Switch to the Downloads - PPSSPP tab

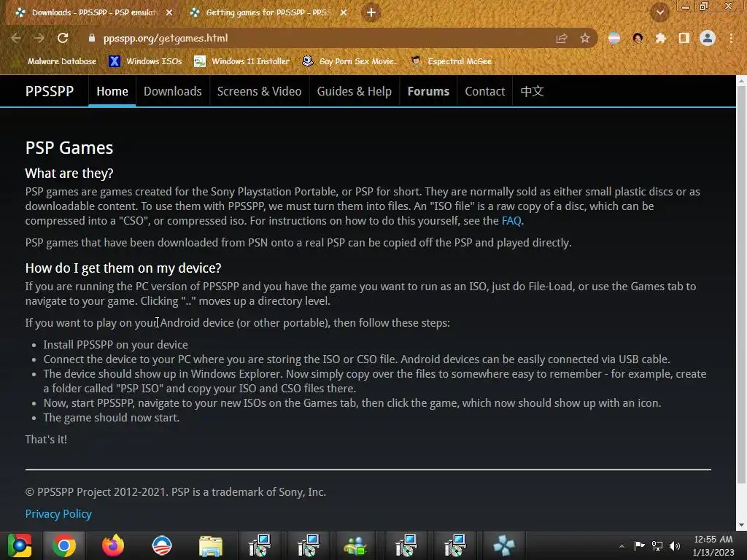[93, 12]
